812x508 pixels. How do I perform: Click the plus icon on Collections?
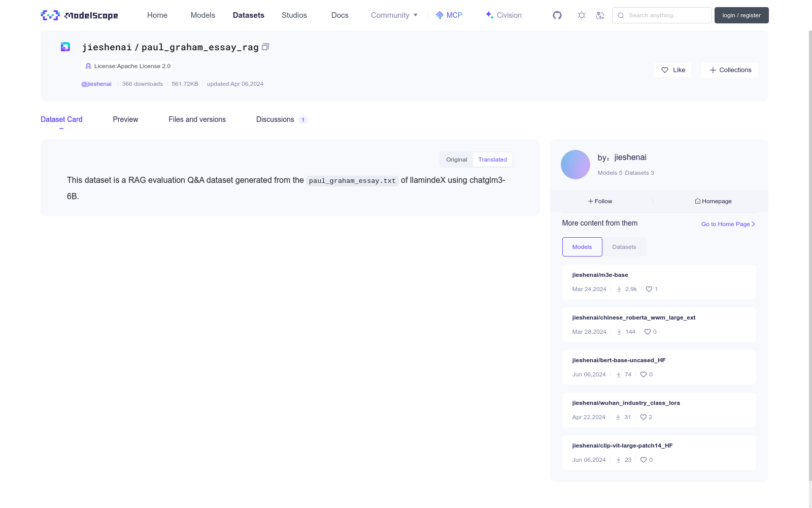pyautogui.click(x=713, y=70)
